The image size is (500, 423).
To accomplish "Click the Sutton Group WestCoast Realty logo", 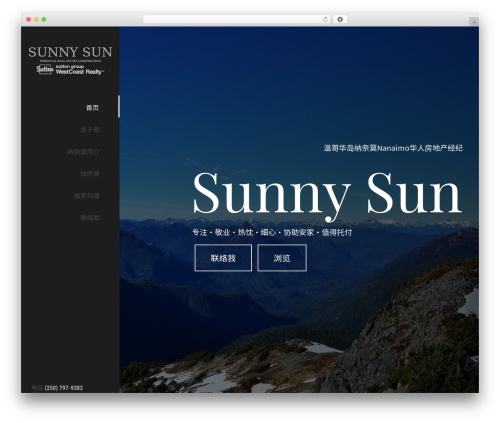I will [70, 70].
